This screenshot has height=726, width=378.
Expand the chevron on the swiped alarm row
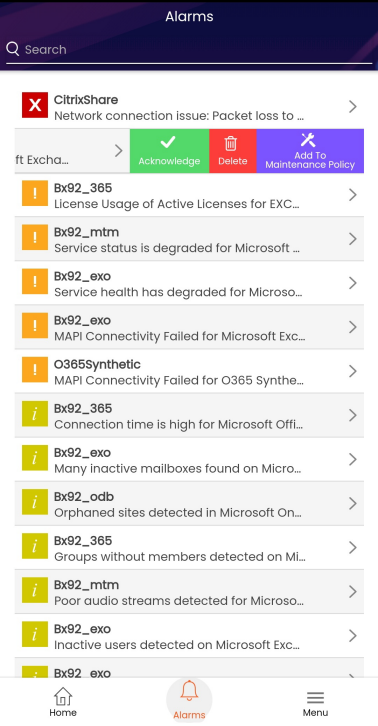119,151
